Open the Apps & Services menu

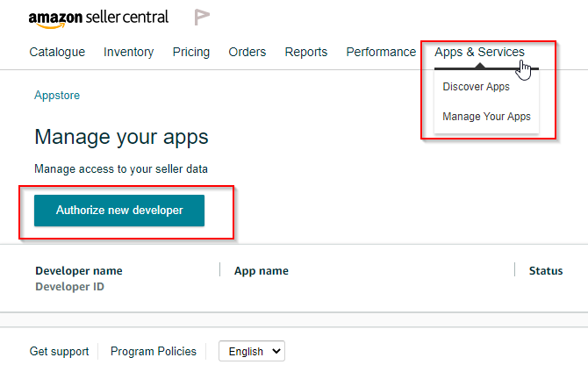tap(479, 52)
